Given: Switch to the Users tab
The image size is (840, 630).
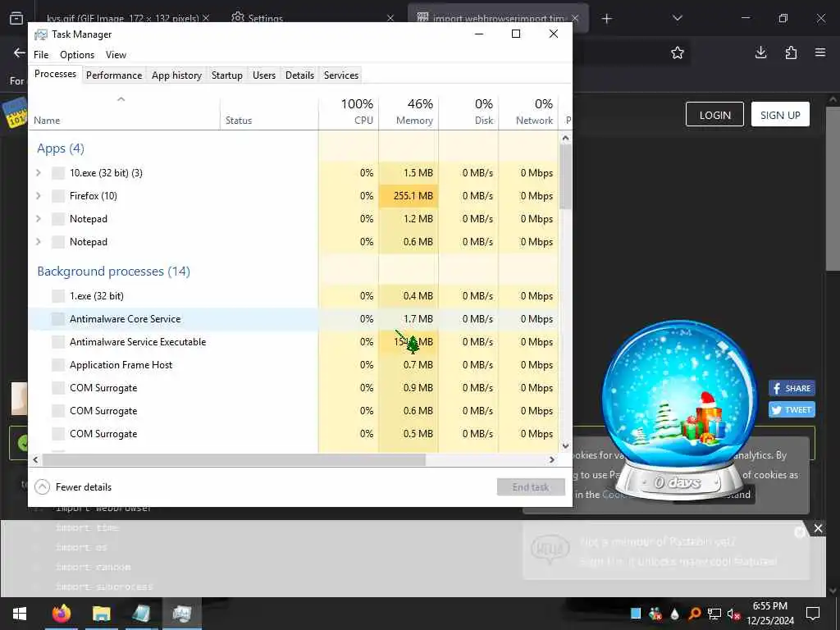Looking at the screenshot, I should (264, 75).
